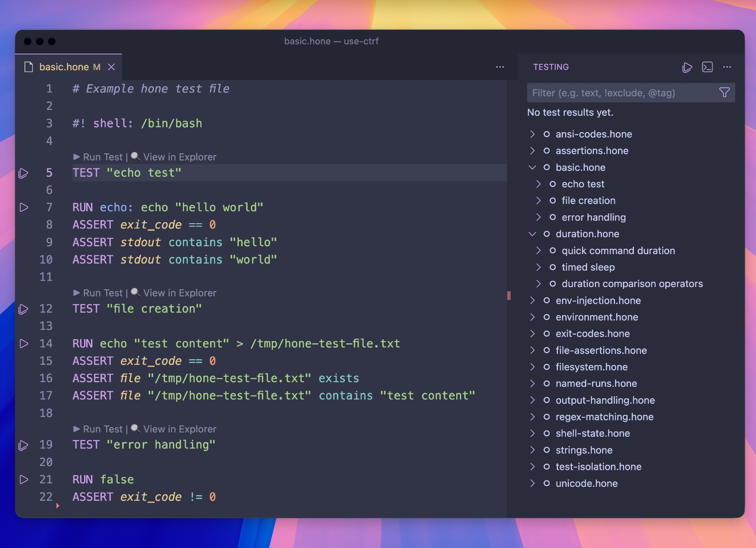The height and width of the screenshot is (548, 756).
Task: Close the basic.hone tab
Action: pyautogui.click(x=111, y=67)
